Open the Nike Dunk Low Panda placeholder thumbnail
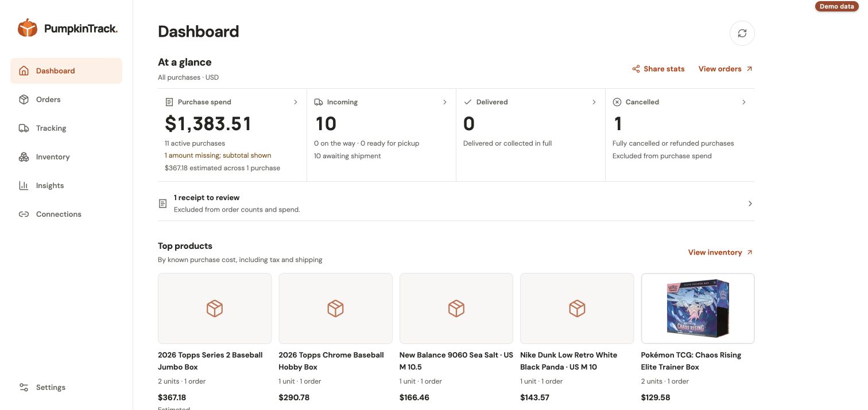 (577, 309)
